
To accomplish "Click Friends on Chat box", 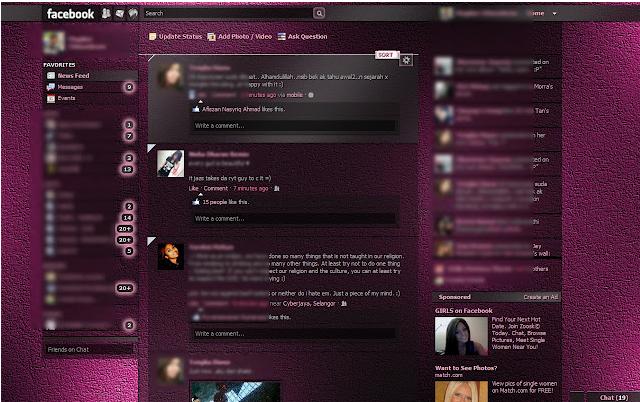I will pos(88,349).
